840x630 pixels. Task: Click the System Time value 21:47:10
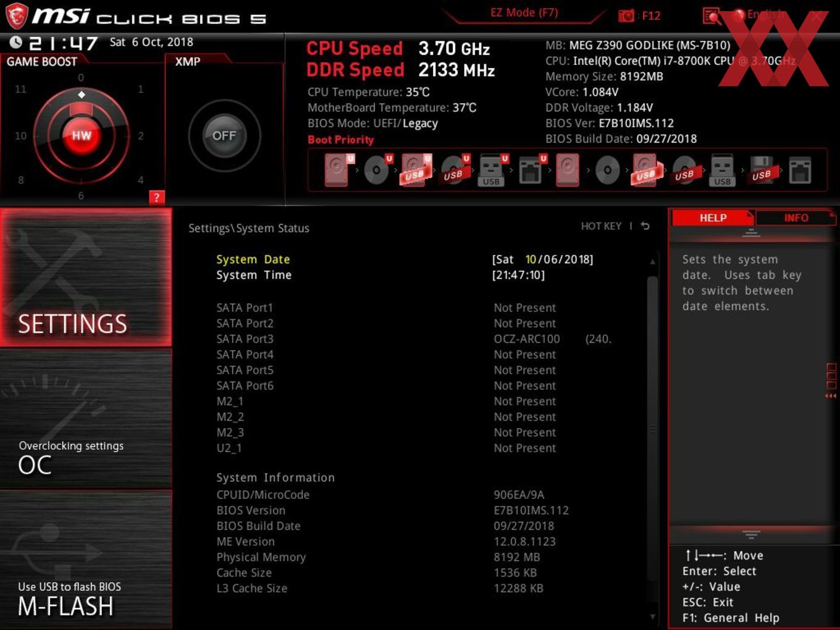518,275
